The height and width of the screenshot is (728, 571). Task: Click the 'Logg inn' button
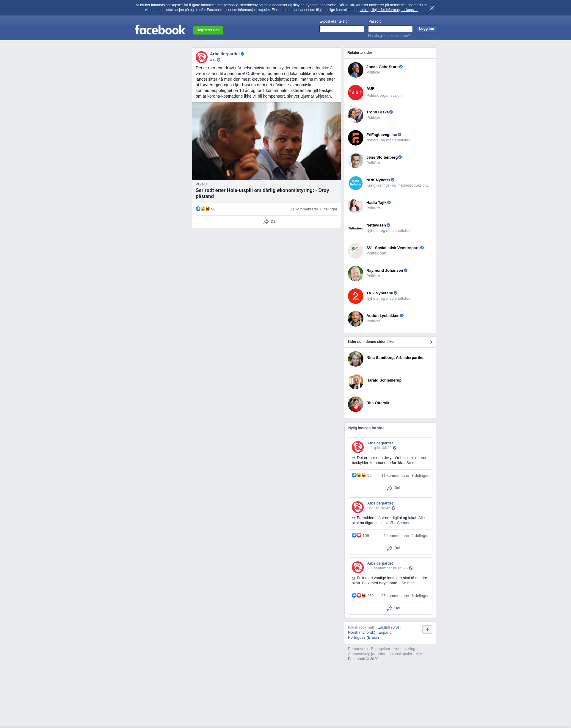426,29
